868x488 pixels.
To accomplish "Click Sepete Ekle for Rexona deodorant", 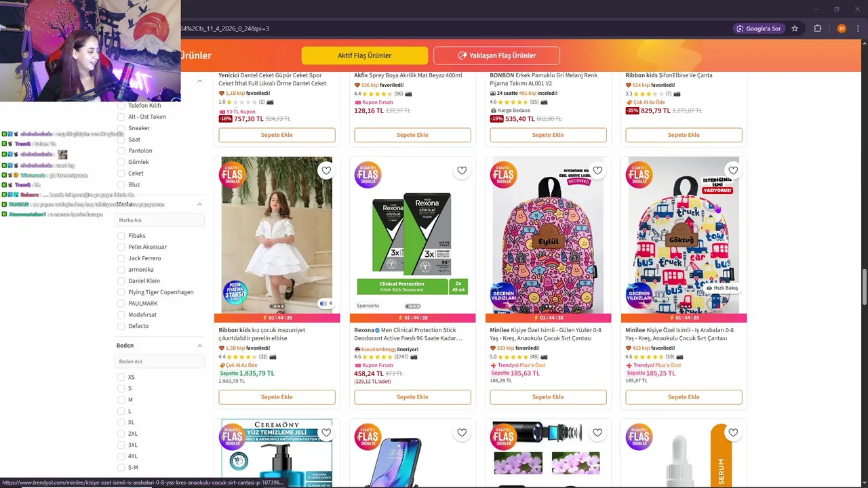I will tap(412, 397).
